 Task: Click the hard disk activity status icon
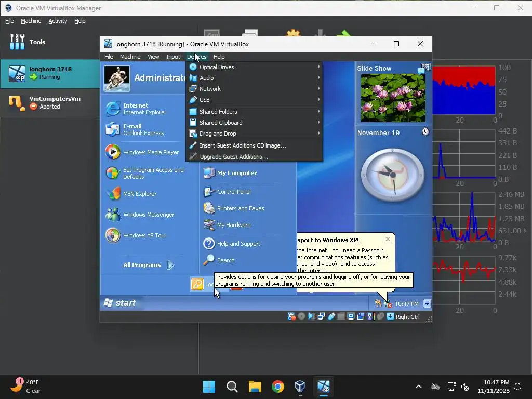[291, 316]
